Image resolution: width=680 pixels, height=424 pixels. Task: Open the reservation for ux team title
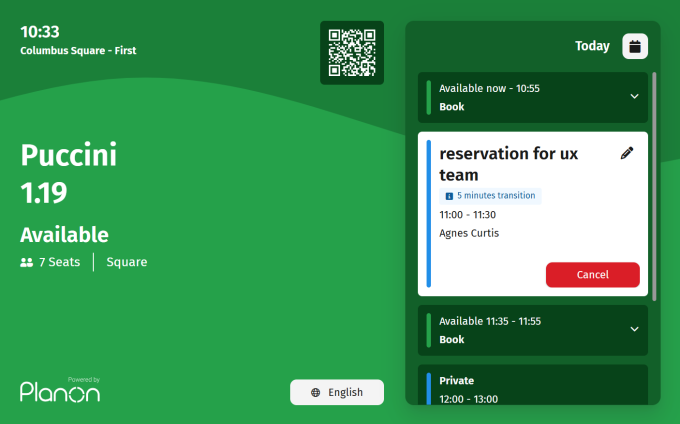508,164
